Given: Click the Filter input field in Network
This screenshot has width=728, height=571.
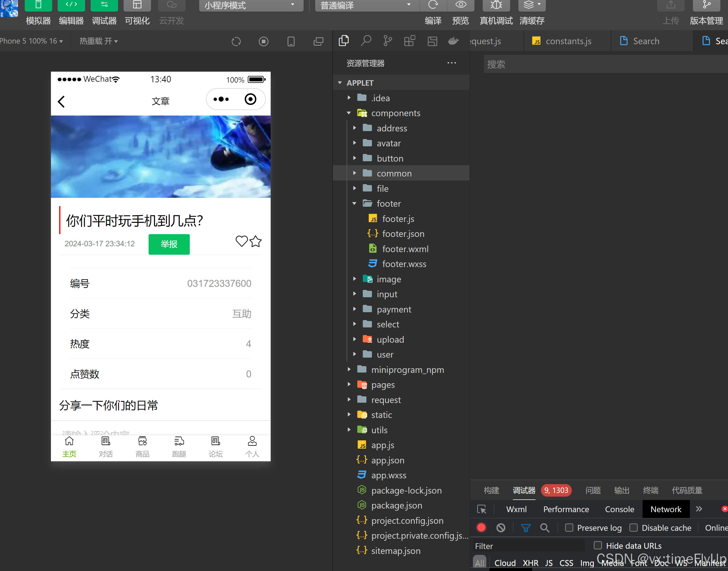Looking at the screenshot, I should 528,546.
